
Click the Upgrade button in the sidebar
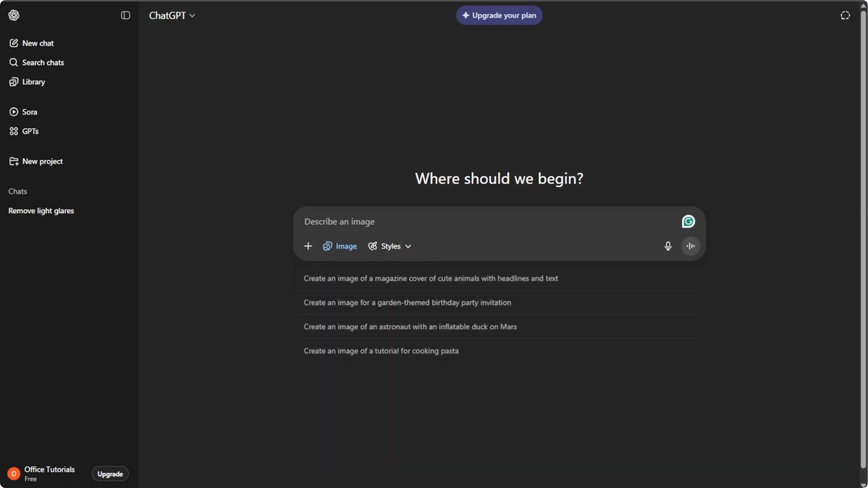click(x=110, y=474)
